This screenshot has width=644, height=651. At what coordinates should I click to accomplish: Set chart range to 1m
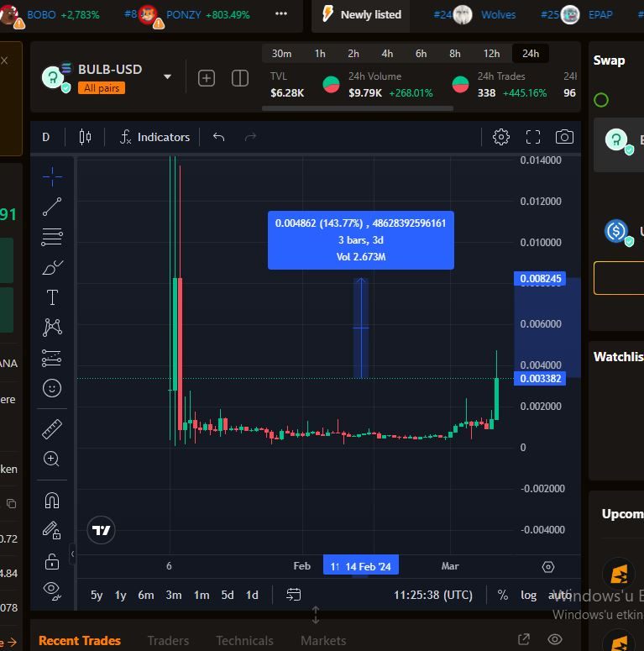[202, 595]
